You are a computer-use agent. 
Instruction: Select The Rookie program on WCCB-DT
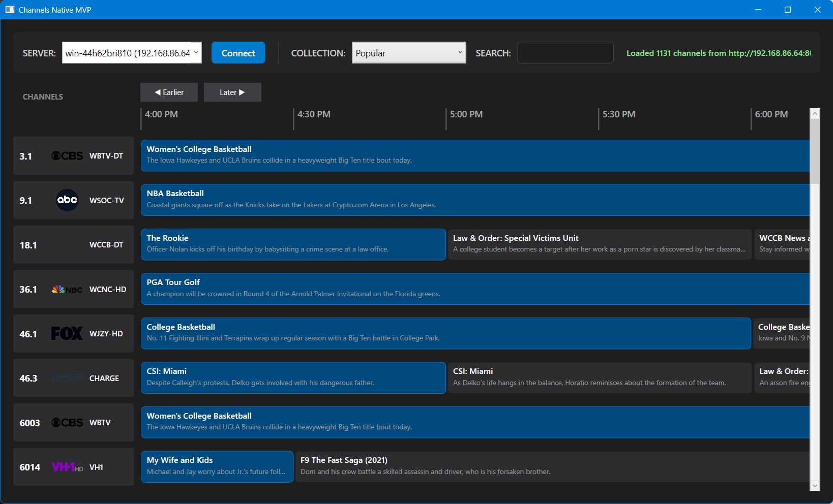[293, 244]
